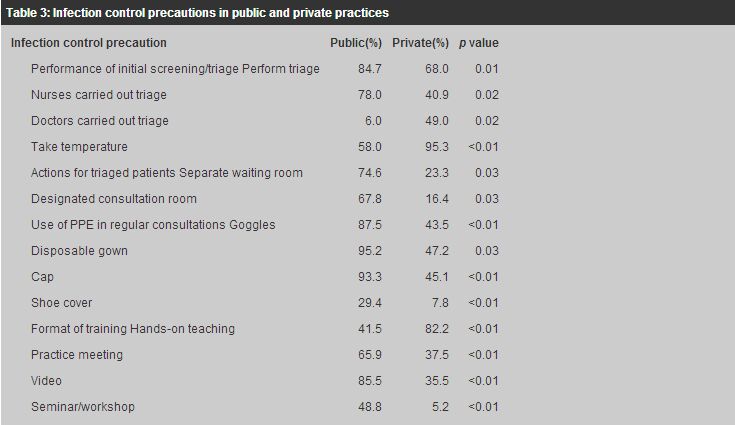
Task: Click the Use of PPE Goggles row label
Action: [x=153, y=225]
